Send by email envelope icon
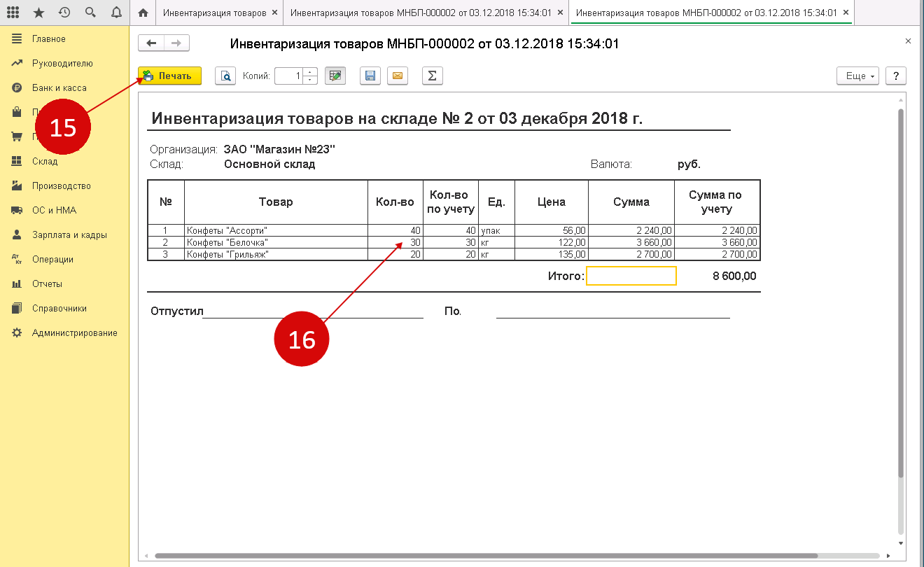This screenshot has width=924, height=567. [x=398, y=76]
